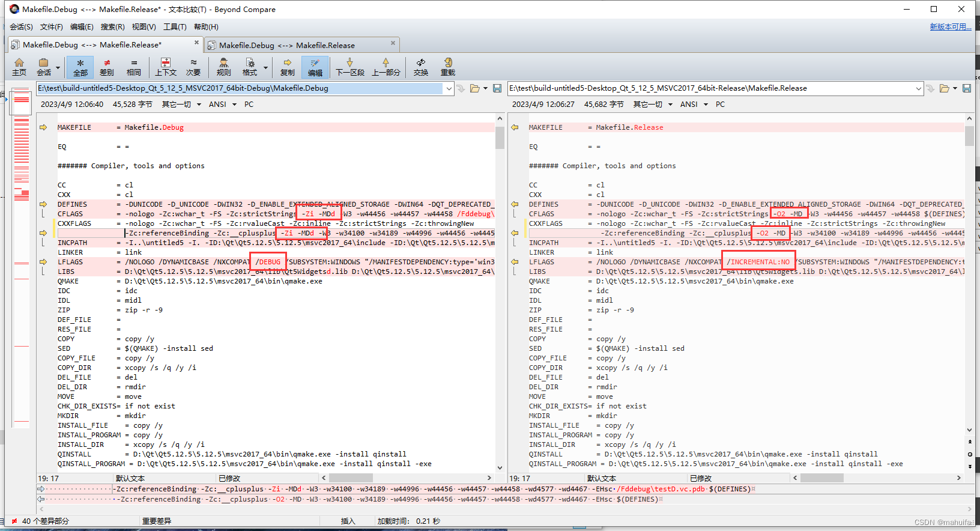Click the right CXXFLAGS continuation line arrow
The width and height of the screenshot is (980, 531).
point(515,233)
